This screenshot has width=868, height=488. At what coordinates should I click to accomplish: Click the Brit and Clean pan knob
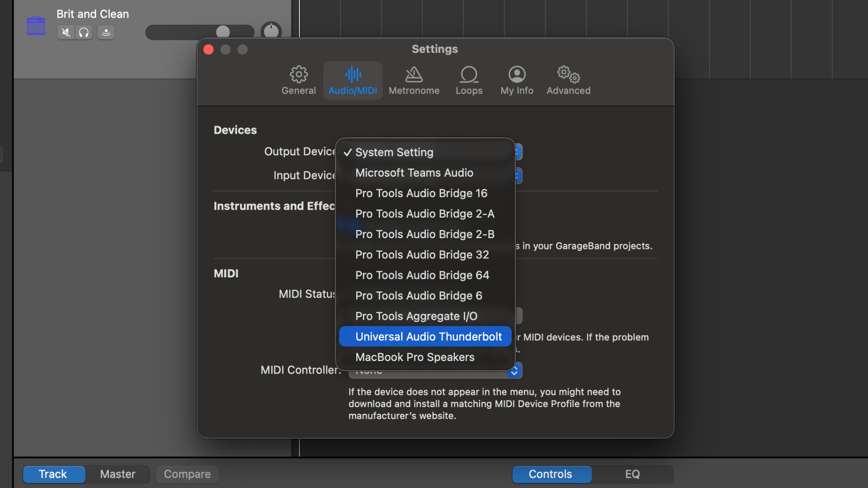pyautogui.click(x=271, y=31)
